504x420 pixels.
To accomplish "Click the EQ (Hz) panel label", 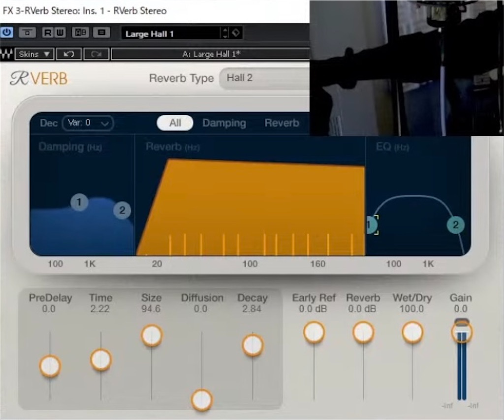I will (392, 147).
